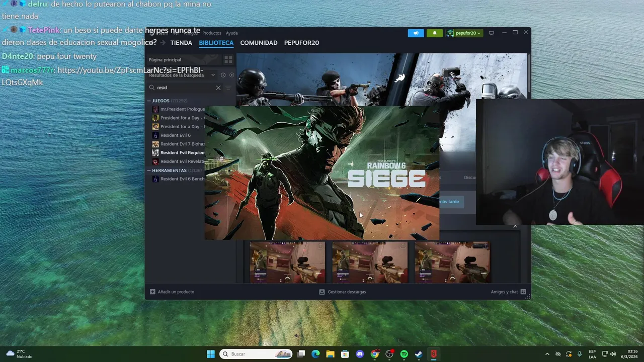Open Windows Start menu
644x362 pixels.
tap(211, 354)
